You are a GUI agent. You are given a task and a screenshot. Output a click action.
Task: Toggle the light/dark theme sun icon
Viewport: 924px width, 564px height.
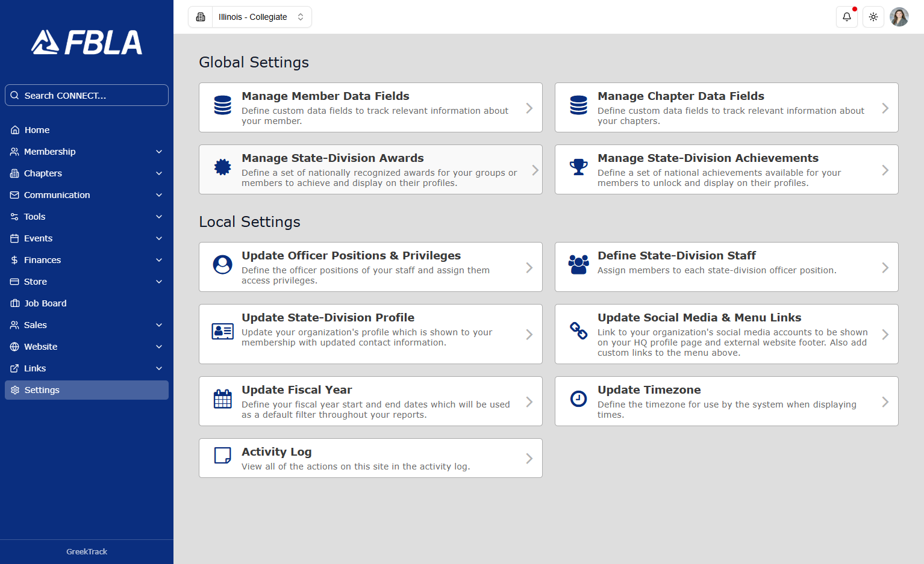pyautogui.click(x=873, y=17)
